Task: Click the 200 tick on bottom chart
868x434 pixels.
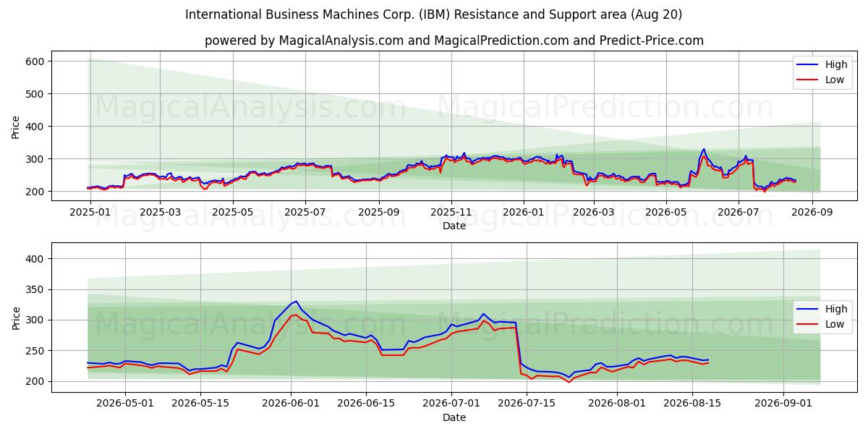Action: click(36, 382)
